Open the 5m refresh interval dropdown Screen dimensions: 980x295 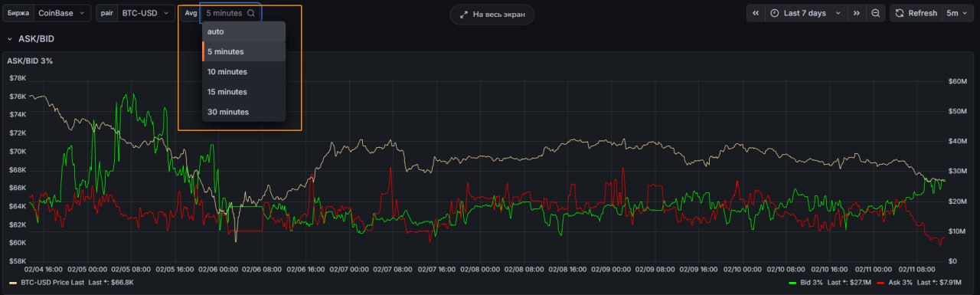tap(957, 13)
